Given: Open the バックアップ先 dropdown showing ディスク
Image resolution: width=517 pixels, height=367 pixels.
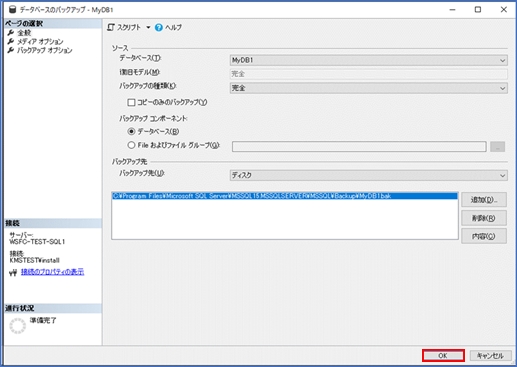Looking at the screenshot, I should (368, 175).
